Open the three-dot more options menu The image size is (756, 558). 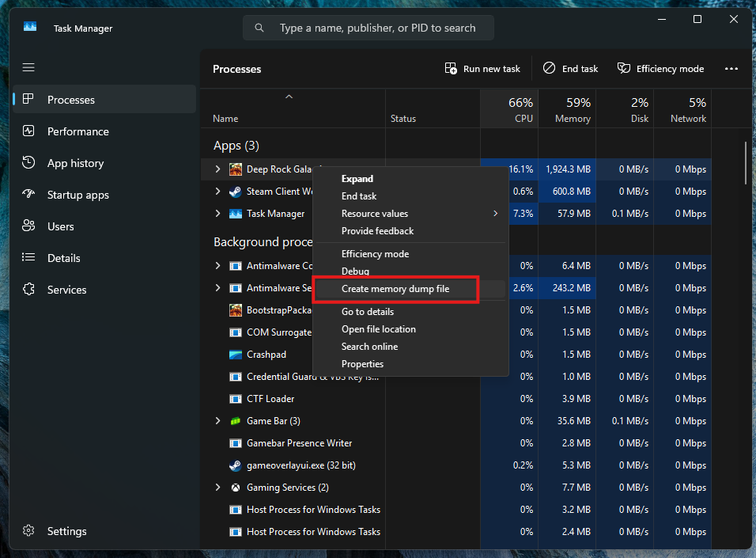[731, 69]
